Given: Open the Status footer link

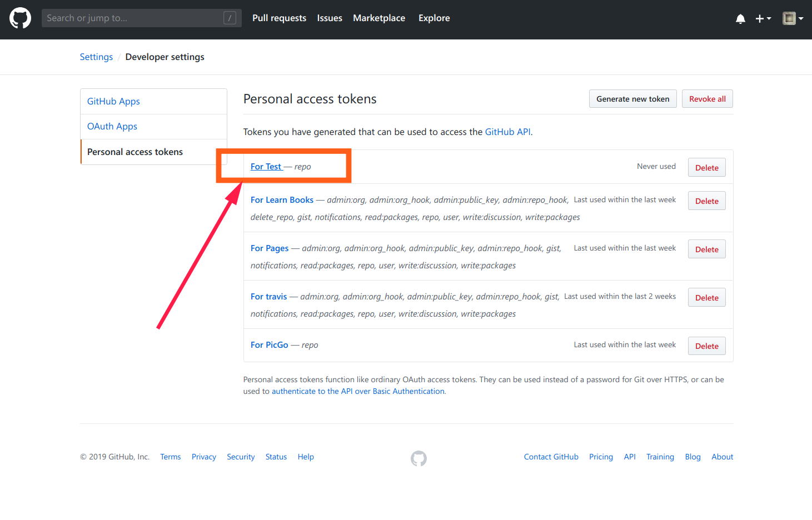Looking at the screenshot, I should [276, 457].
